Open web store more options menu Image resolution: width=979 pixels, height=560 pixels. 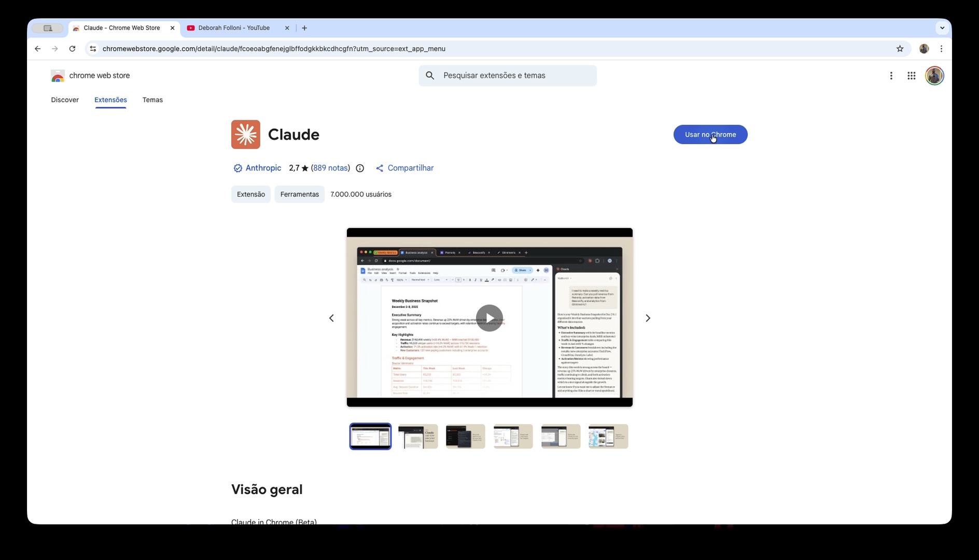[x=891, y=76]
